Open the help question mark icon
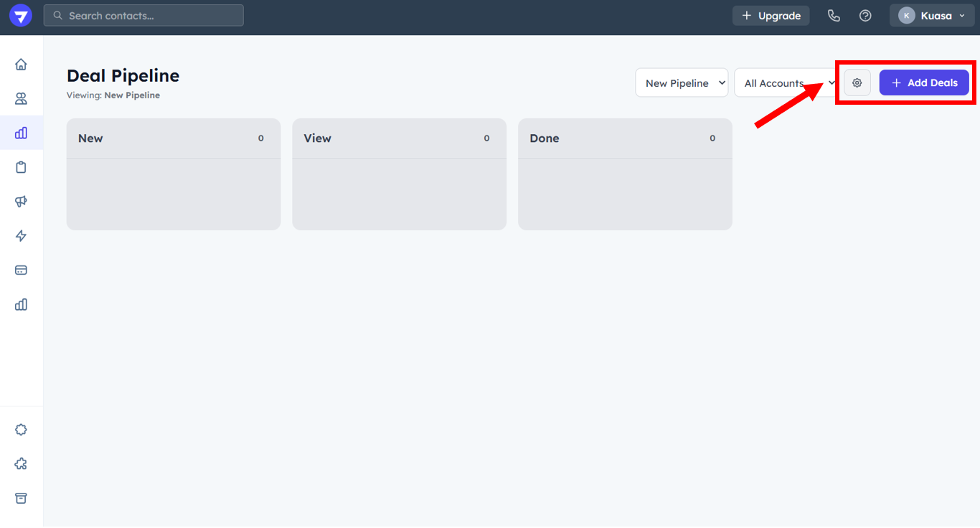This screenshot has height=528, width=980. pyautogui.click(x=865, y=16)
